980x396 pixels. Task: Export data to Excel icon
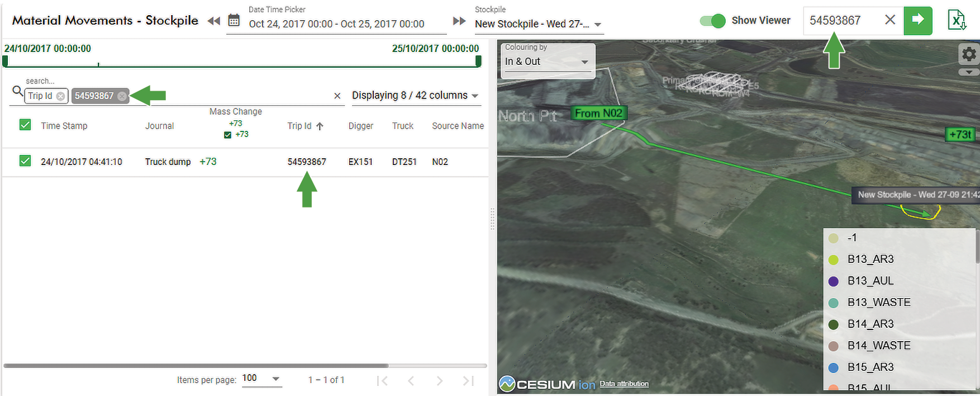point(957,20)
